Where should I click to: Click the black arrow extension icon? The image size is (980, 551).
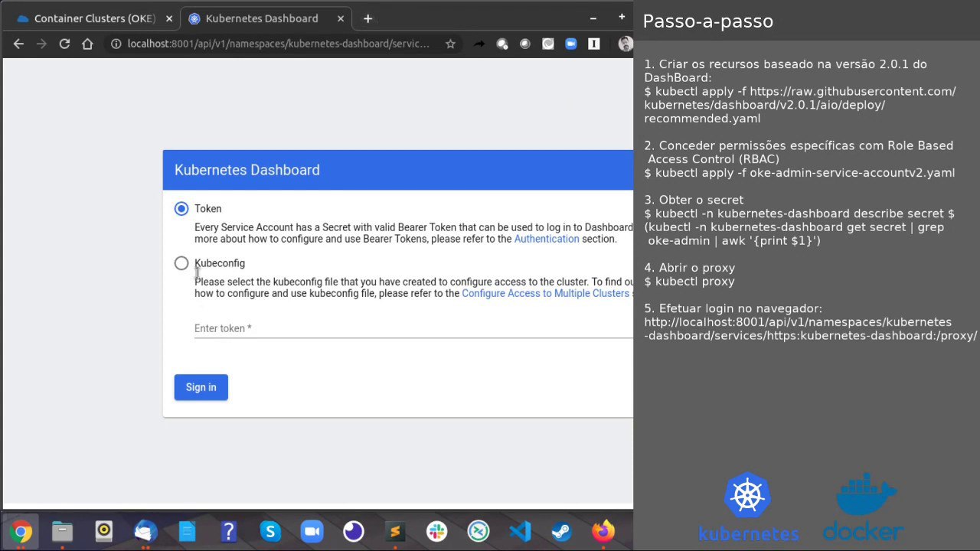[479, 44]
